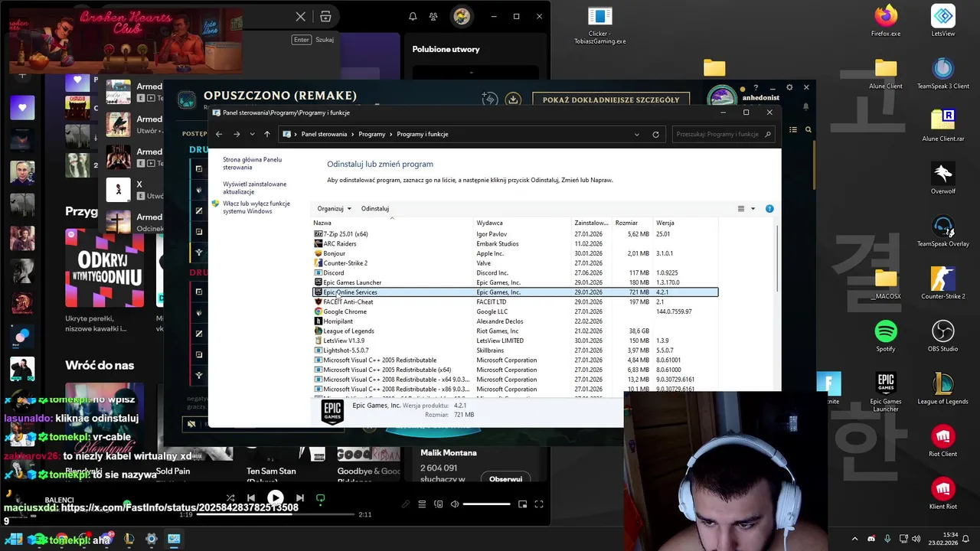Open Spotify mini player icon
980x551 pixels.
coord(523,504)
